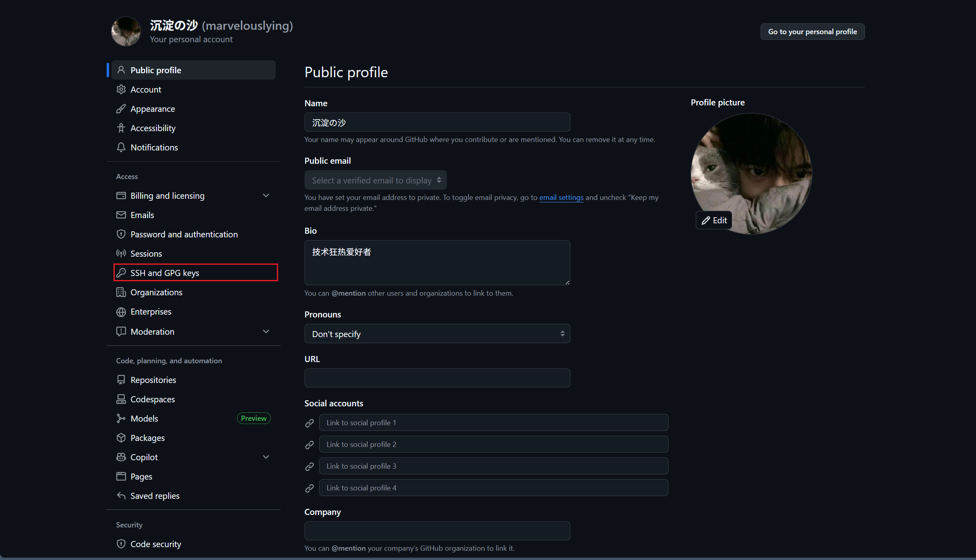The height and width of the screenshot is (560, 976).
Task: Expand the Billing and licensing section
Action: (266, 196)
